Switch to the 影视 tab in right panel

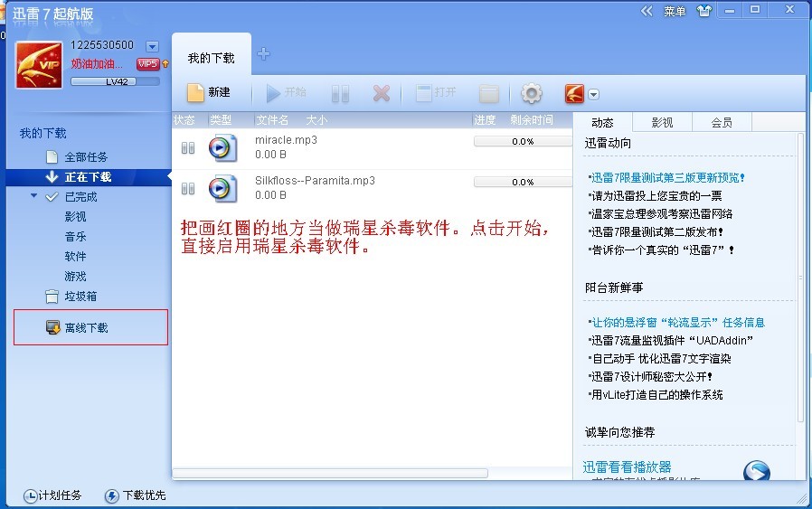662,123
